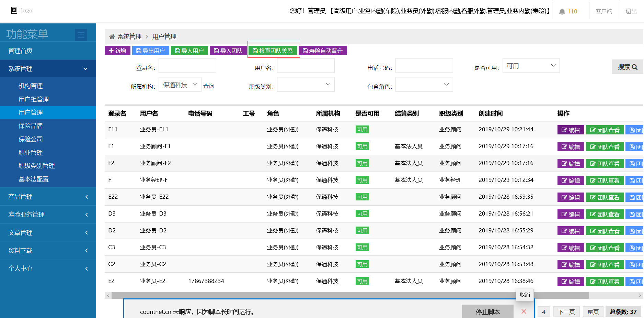Expand the 产品管理 menu section
644x318 pixels.
[x=48, y=197]
